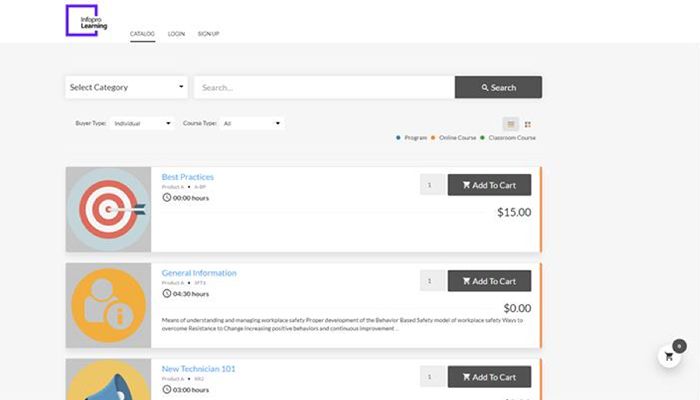Open the Select Category dropdown
Image resolution: width=700 pixels, height=400 pixels.
tap(127, 87)
